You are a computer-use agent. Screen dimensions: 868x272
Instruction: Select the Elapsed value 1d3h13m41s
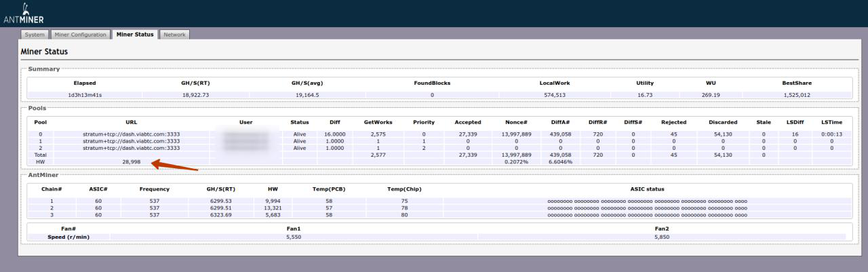pyautogui.click(x=85, y=95)
